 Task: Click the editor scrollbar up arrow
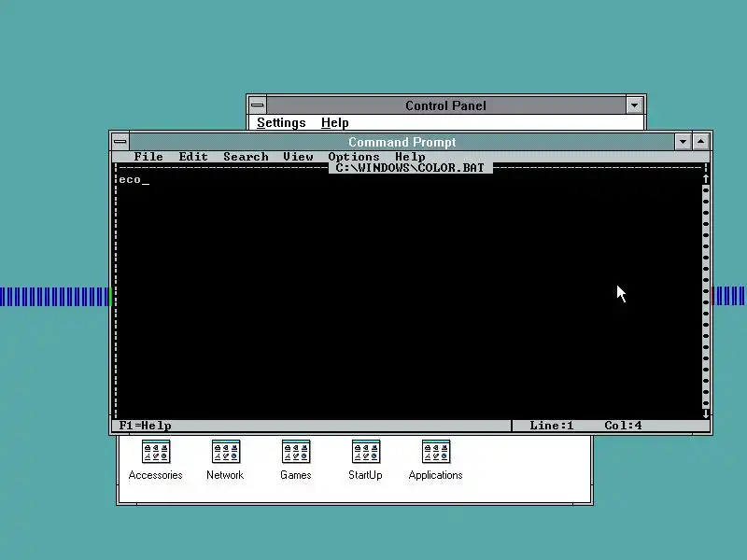pos(706,179)
